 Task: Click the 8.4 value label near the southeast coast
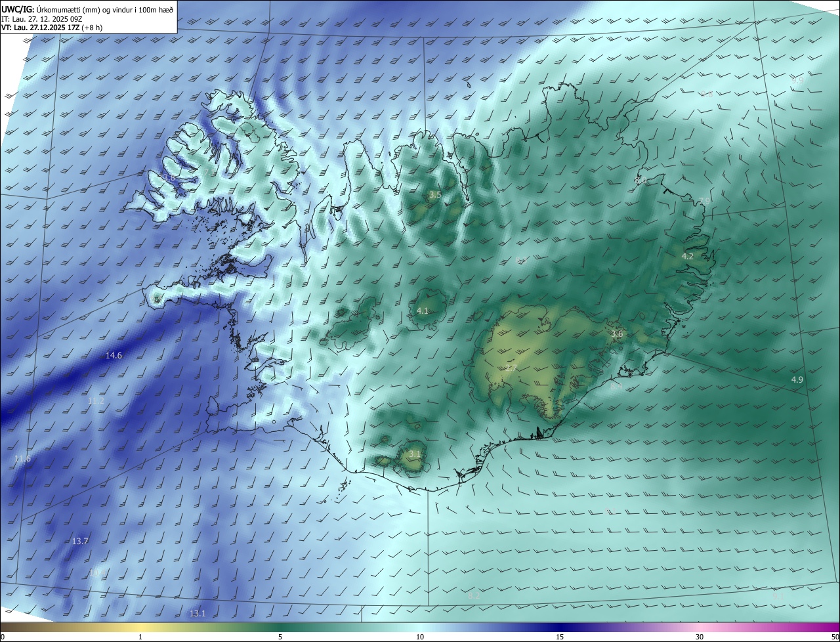(616, 387)
